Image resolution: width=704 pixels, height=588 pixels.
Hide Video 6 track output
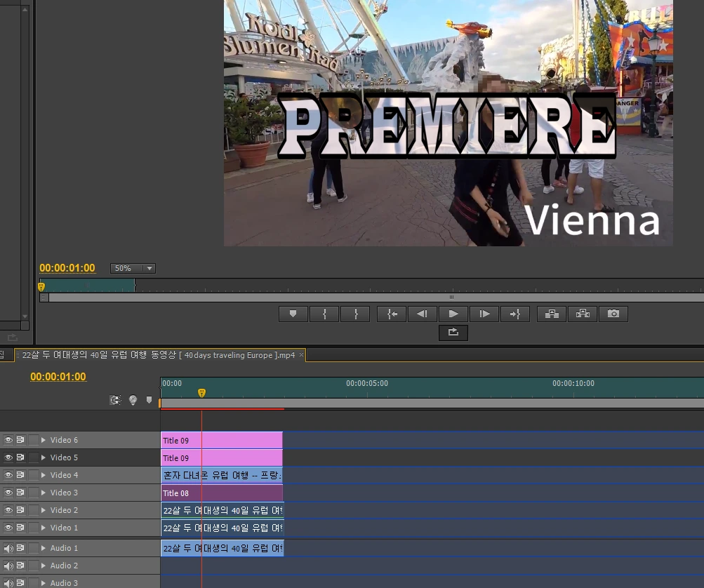(8, 440)
